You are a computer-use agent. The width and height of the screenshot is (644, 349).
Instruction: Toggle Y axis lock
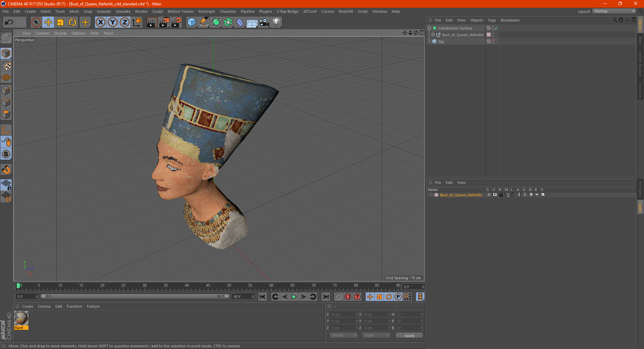[113, 22]
